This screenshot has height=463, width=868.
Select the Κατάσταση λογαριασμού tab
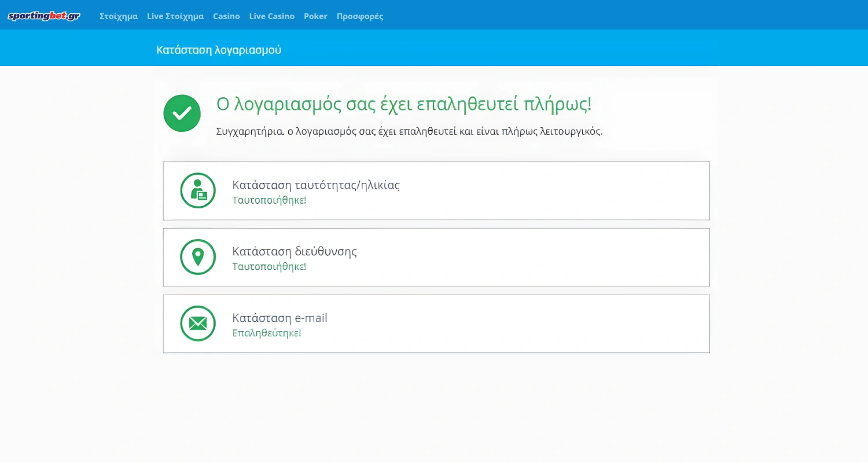click(219, 50)
